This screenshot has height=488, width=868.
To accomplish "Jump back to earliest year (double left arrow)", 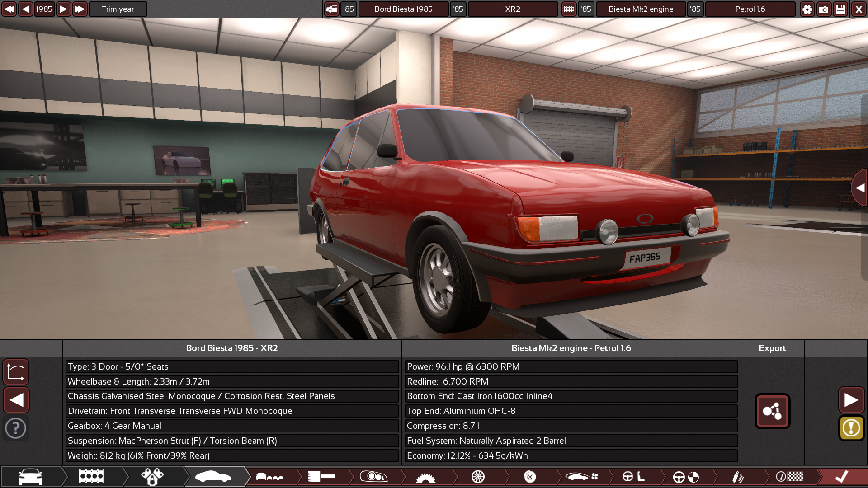I will [9, 9].
